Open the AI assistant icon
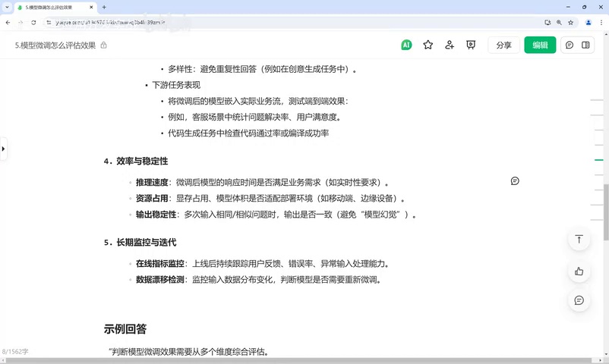Screen dimensions: 609x364 coord(406,45)
